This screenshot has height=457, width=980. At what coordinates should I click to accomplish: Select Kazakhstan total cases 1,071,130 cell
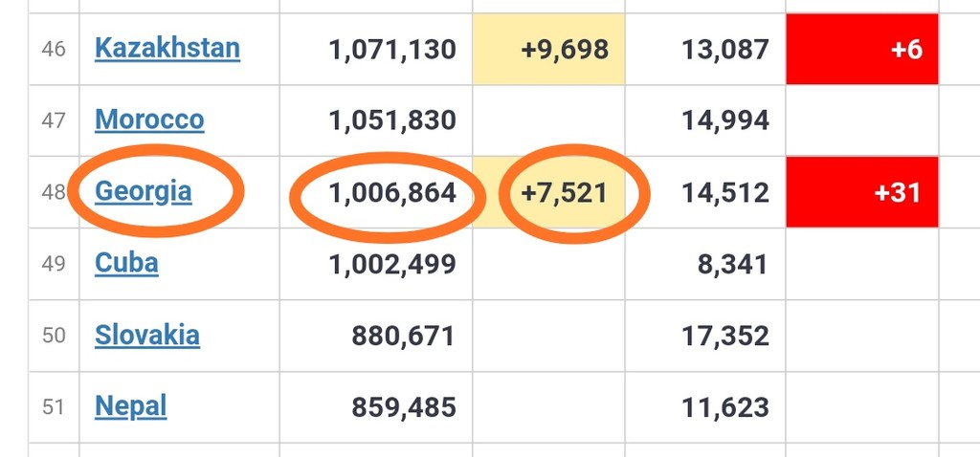[376, 50]
